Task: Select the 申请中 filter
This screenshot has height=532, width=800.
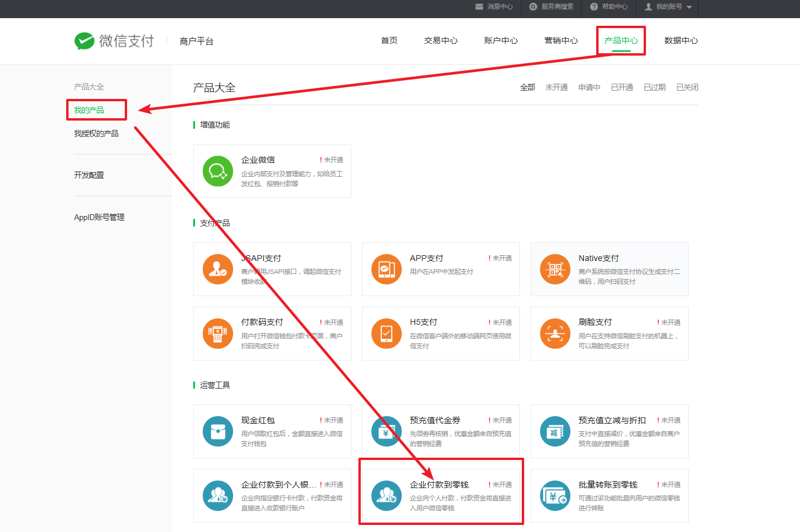Action: pyautogui.click(x=589, y=87)
